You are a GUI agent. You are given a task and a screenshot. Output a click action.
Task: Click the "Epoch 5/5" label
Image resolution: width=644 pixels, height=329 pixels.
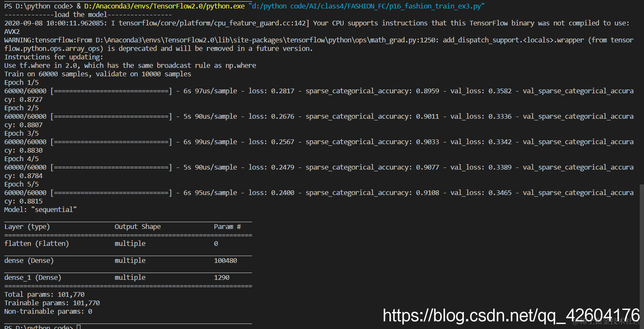[21, 184]
